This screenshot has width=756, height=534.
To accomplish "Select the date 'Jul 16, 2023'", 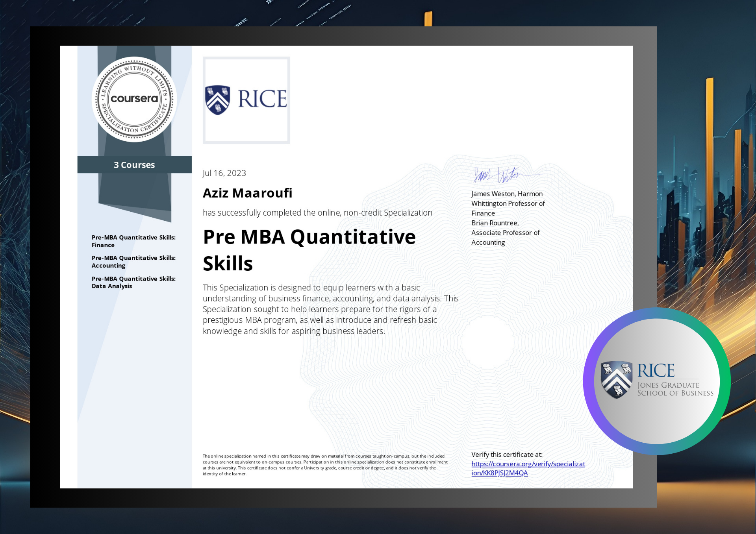I will point(224,173).
